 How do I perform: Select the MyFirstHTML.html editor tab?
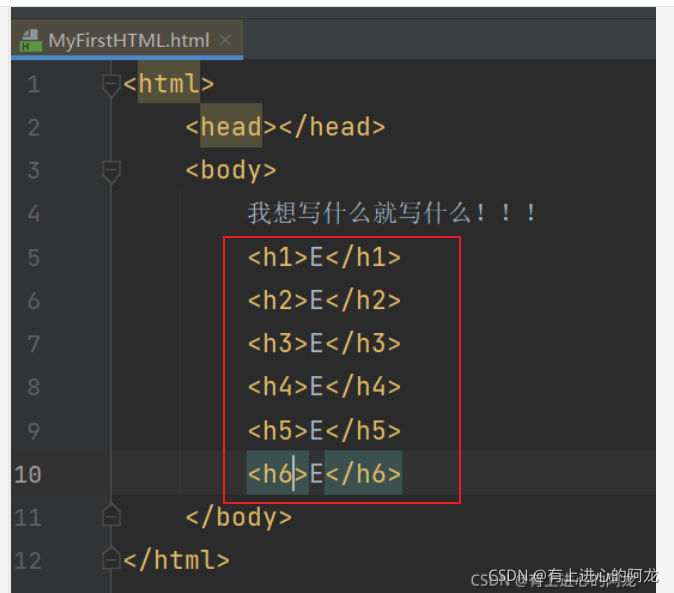[x=127, y=40]
